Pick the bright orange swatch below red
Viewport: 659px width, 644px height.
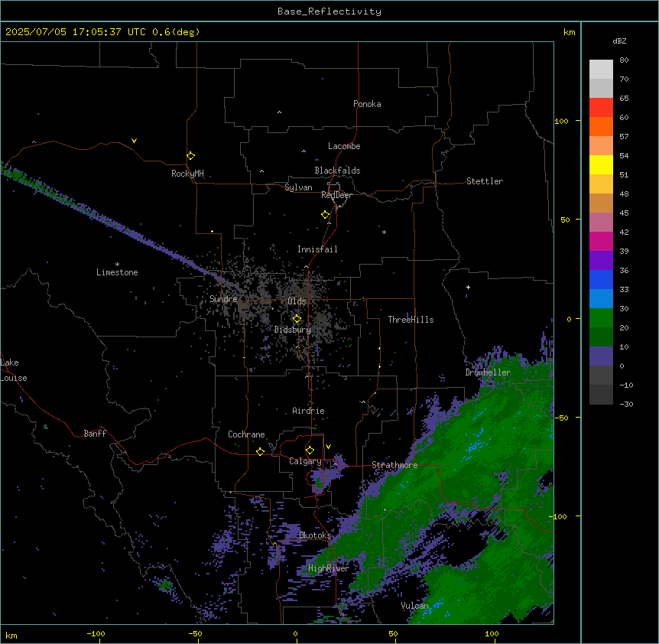point(601,126)
